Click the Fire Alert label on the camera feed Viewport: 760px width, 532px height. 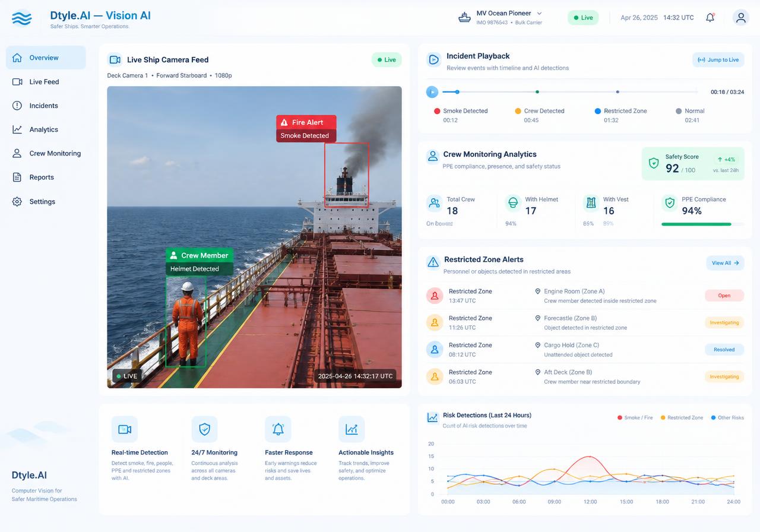point(306,122)
